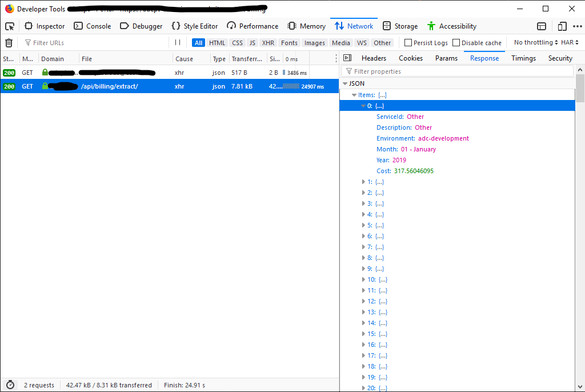Open the HAR export dropdown
Screen dimensions: 585x392
[568, 42]
